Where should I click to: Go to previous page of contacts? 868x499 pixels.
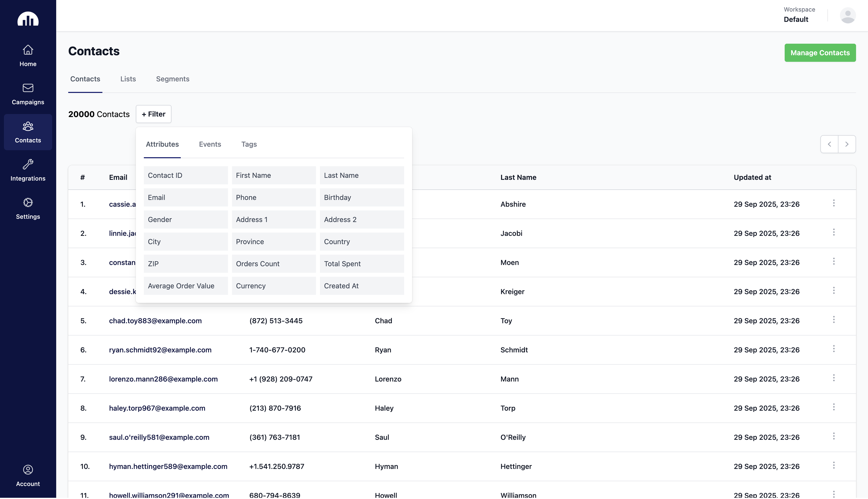(x=829, y=144)
